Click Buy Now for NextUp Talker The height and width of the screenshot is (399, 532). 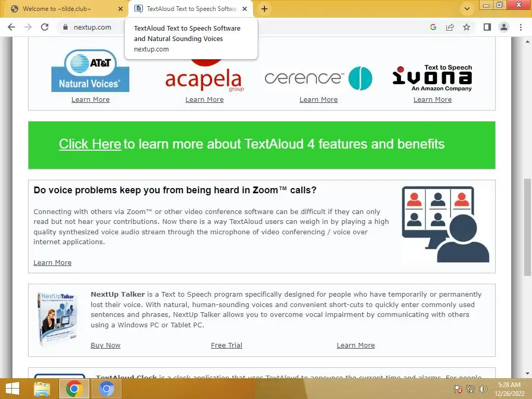point(105,345)
